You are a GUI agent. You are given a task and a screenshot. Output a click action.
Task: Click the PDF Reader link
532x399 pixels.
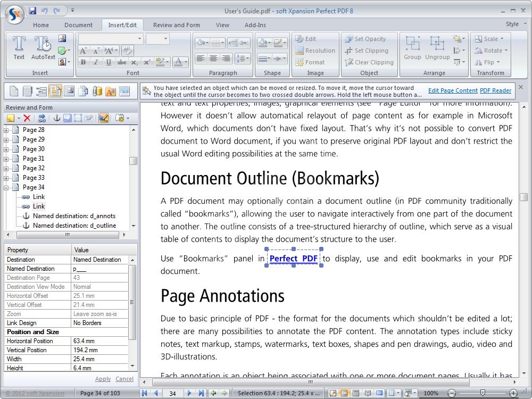(x=495, y=90)
